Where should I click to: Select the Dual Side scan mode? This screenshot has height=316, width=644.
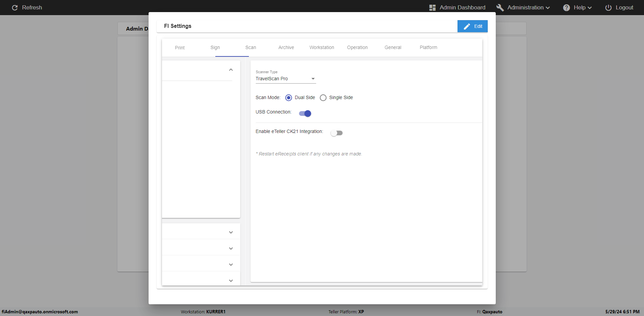click(x=288, y=98)
